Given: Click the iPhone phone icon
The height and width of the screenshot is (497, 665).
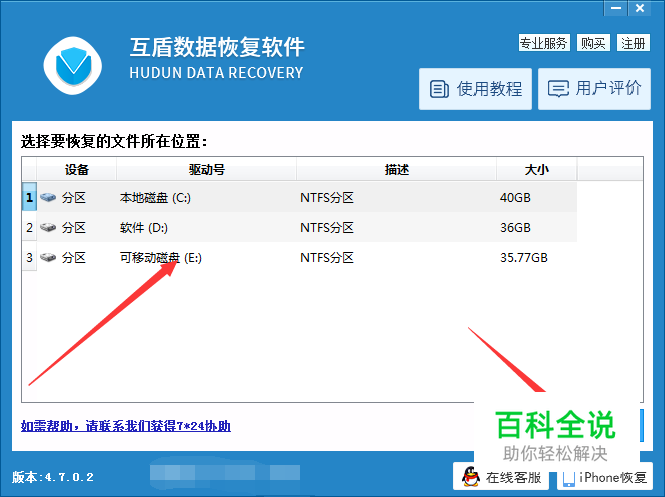Looking at the screenshot, I should tap(568, 478).
